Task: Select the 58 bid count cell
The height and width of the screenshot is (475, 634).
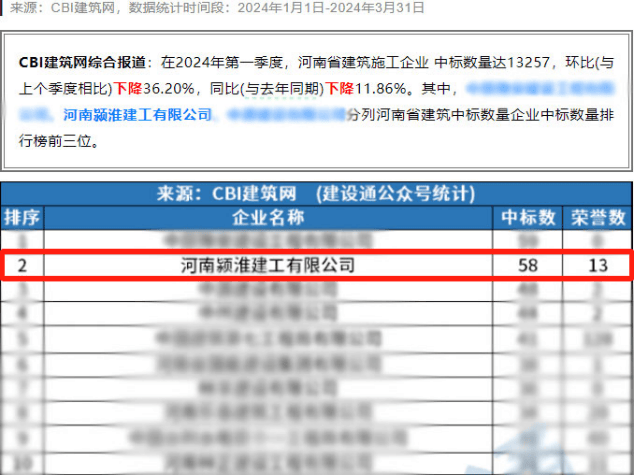Action: 528,266
